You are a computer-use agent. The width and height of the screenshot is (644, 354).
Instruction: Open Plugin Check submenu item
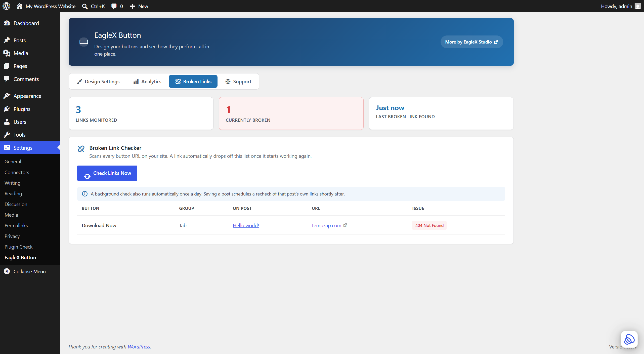[x=19, y=247]
